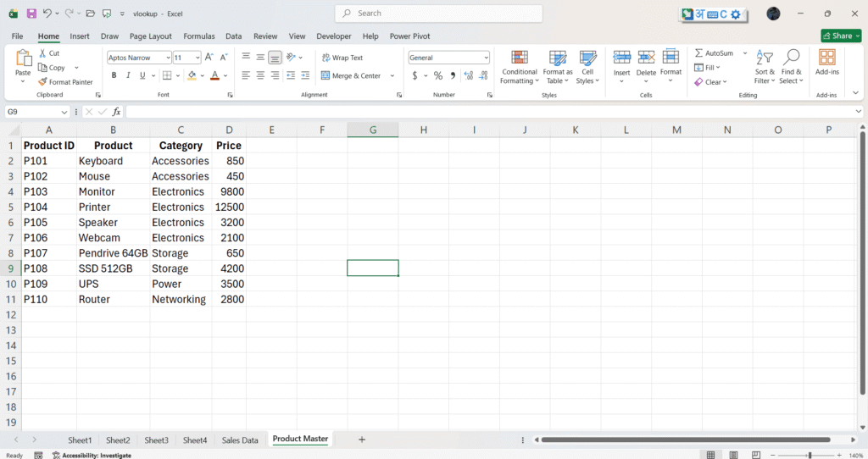Click the Borders grid icon
Viewport: 868px width, 459px height.
point(167,75)
